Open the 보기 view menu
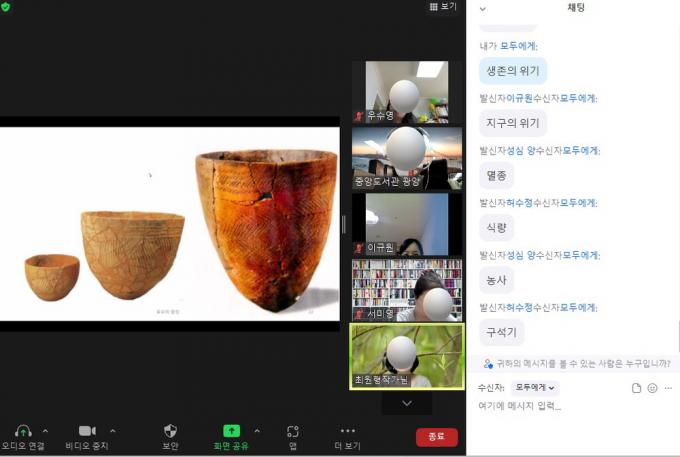 pos(443,7)
